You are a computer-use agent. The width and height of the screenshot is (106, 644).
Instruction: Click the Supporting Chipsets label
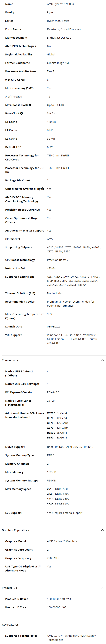tap(19, 248)
